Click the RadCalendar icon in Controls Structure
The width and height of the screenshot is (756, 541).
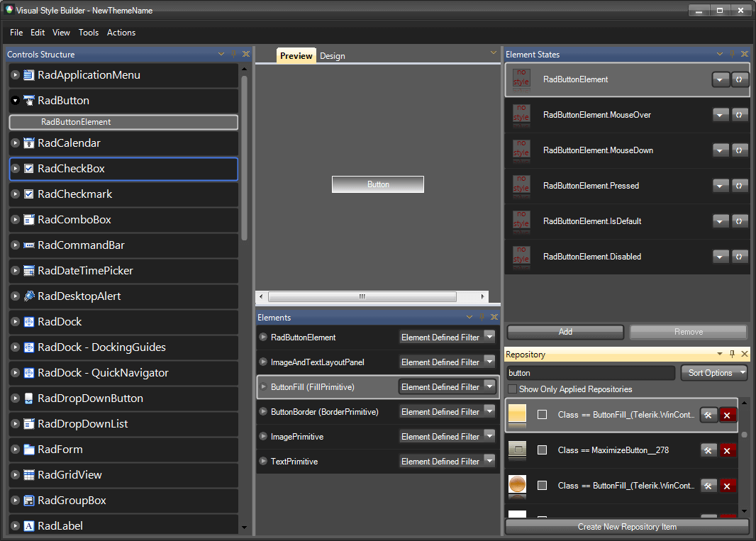pyautogui.click(x=28, y=143)
